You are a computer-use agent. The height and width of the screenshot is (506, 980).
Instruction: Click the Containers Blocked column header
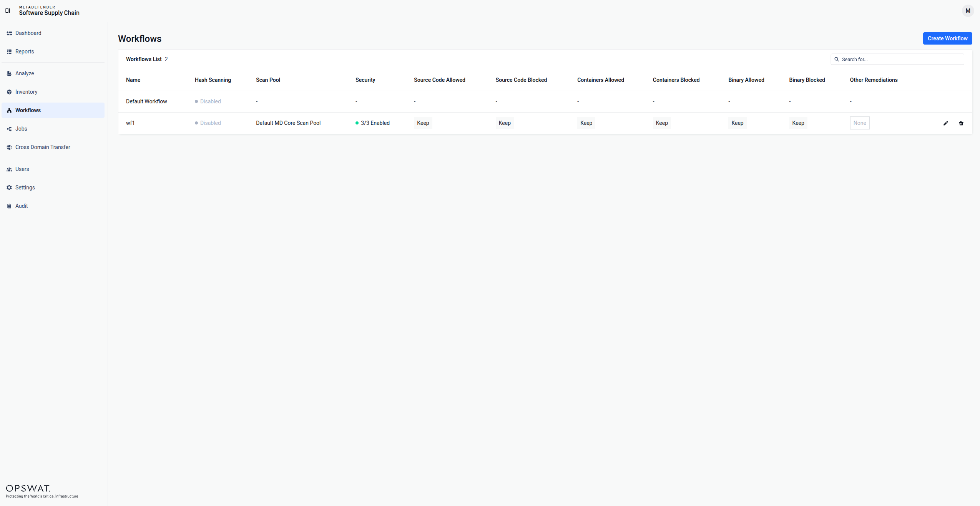(x=676, y=80)
